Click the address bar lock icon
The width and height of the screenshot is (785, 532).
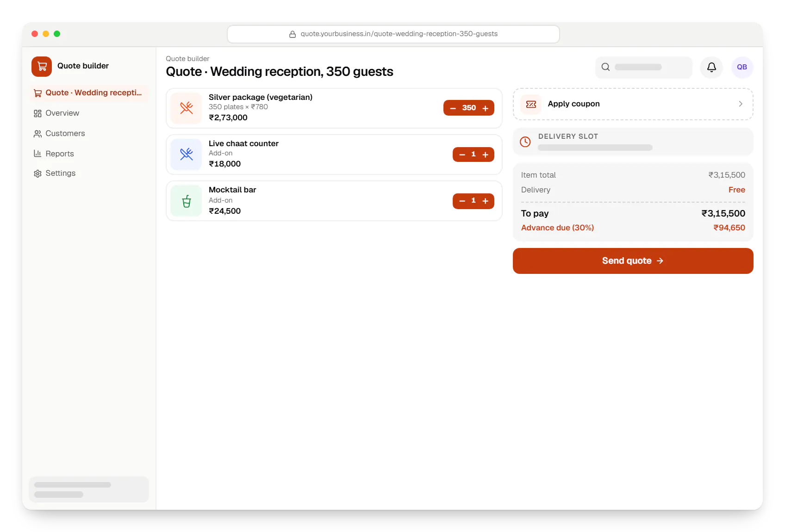tap(293, 34)
